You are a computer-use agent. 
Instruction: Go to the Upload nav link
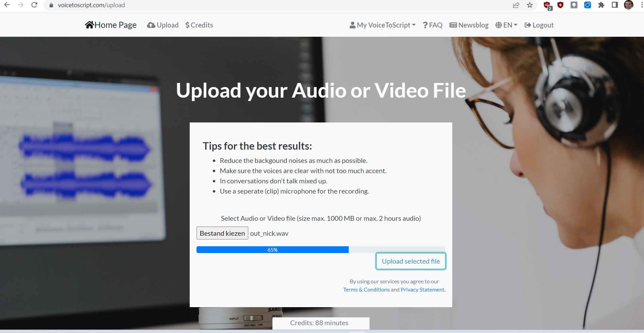coord(163,25)
